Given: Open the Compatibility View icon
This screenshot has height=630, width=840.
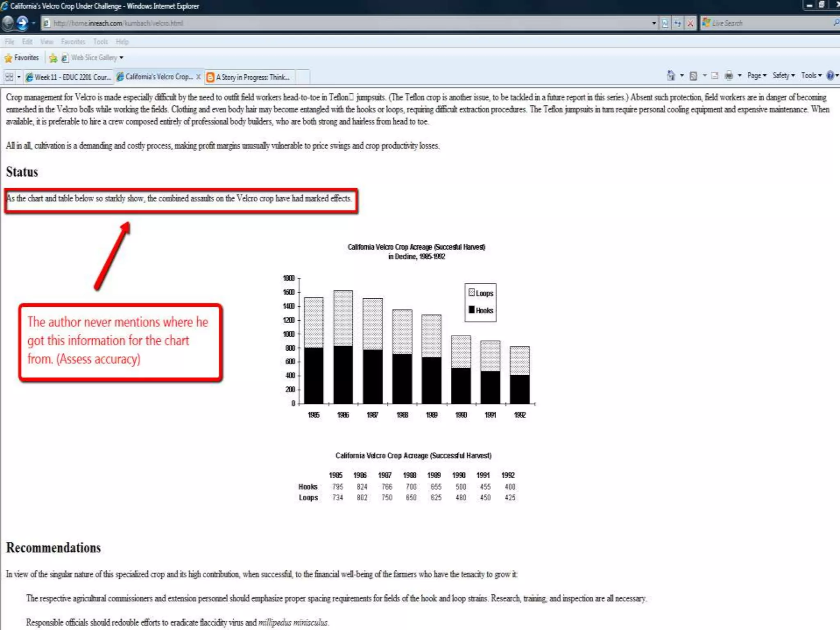Looking at the screenshot, I should 665,23.
